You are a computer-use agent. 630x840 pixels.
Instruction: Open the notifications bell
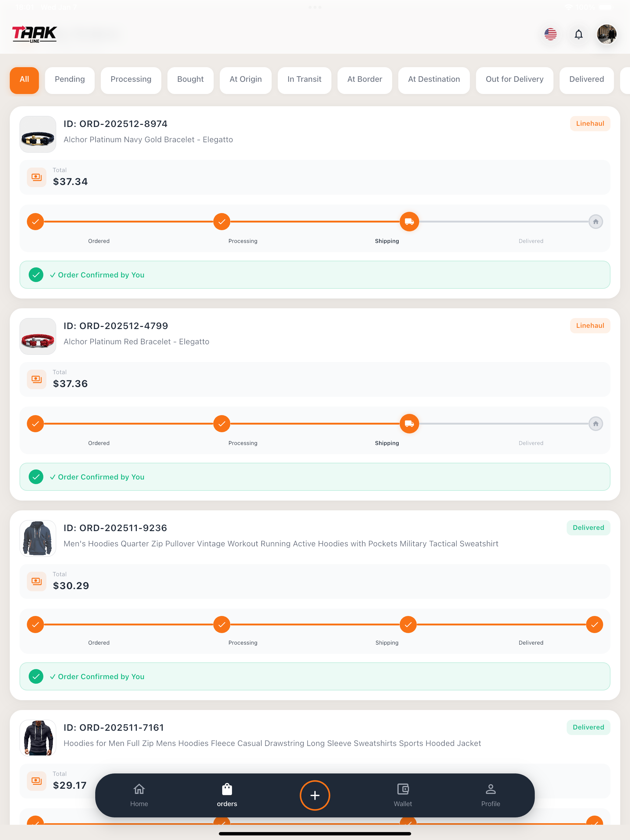point(578,34)
